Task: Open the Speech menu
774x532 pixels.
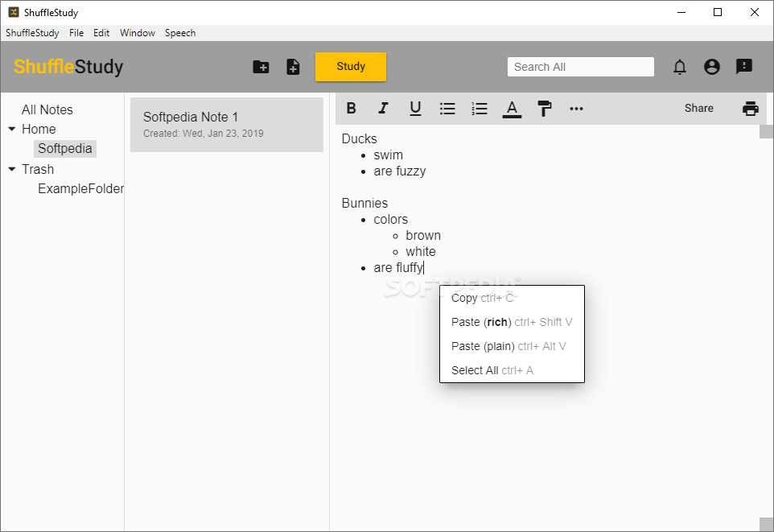Action: (180, 33)
